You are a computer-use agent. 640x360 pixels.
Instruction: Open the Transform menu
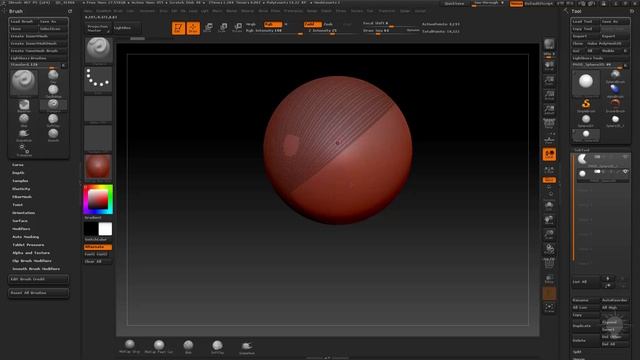click(387, 11)
